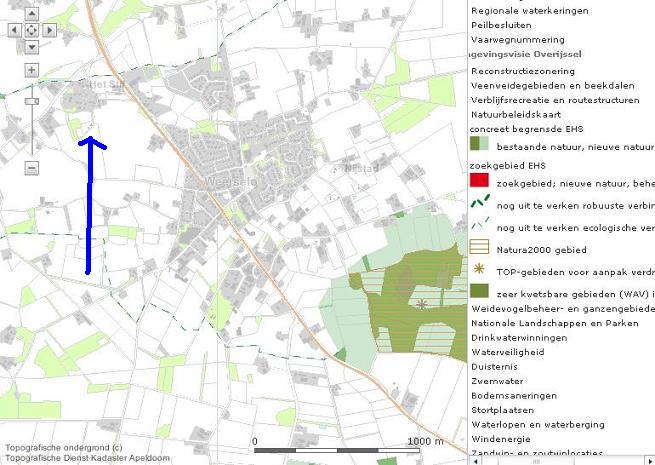Pan the map west with left arrow
The width and height of the screenshot is (655, 465).
[x=14, y=31]
